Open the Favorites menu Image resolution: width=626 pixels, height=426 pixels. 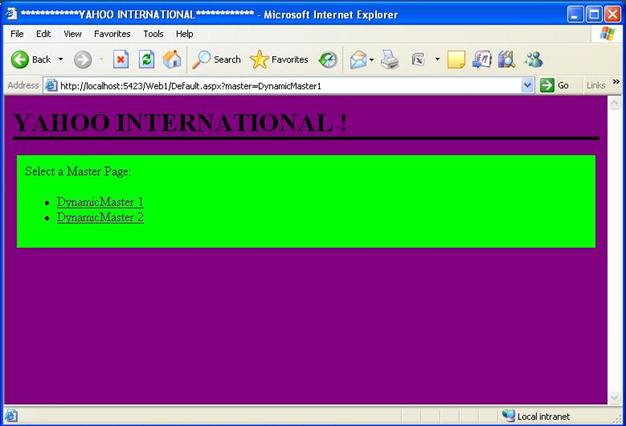(x=112, y=34)
